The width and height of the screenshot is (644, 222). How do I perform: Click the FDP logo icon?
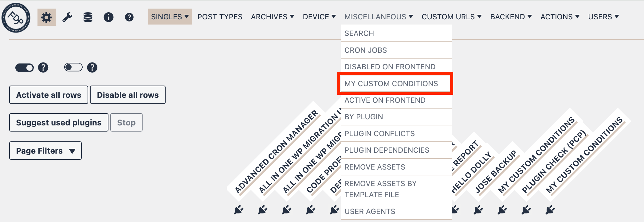click(16, 17)
